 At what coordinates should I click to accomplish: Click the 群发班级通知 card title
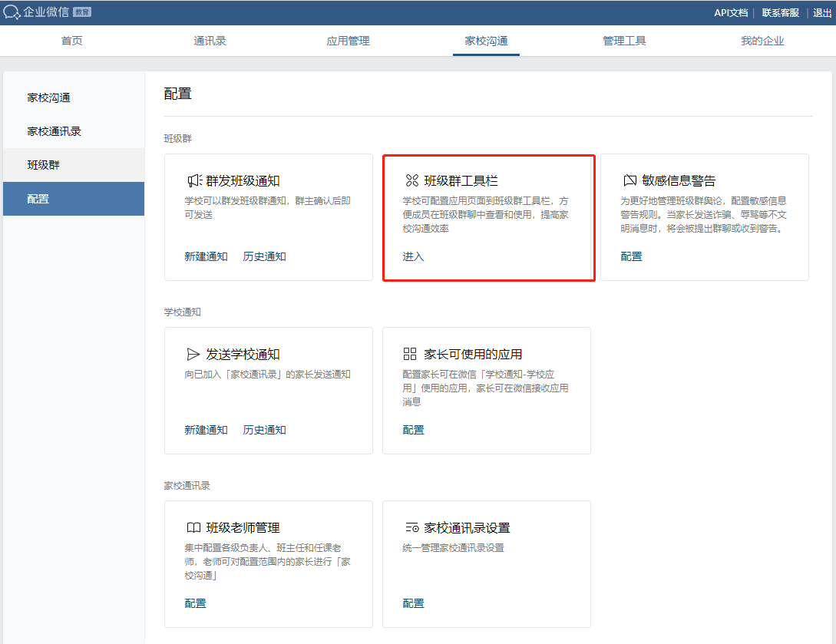point(243,180)
